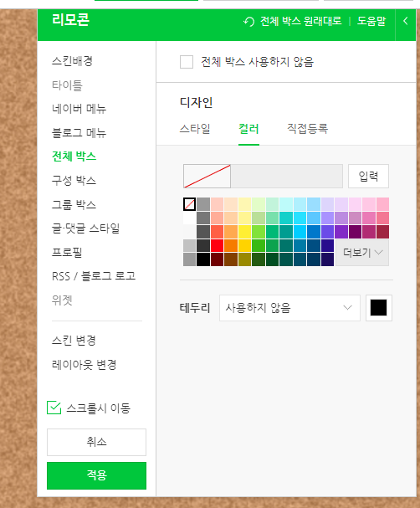This screenshot has height=508, width=420.
Task: Select the 타이틀 menu item
Action: 68,85
